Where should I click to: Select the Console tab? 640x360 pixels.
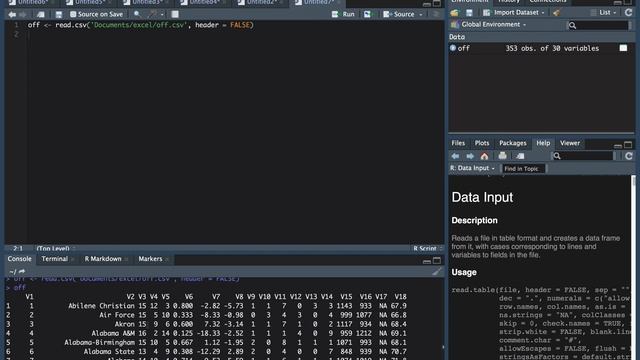(20, 259)
